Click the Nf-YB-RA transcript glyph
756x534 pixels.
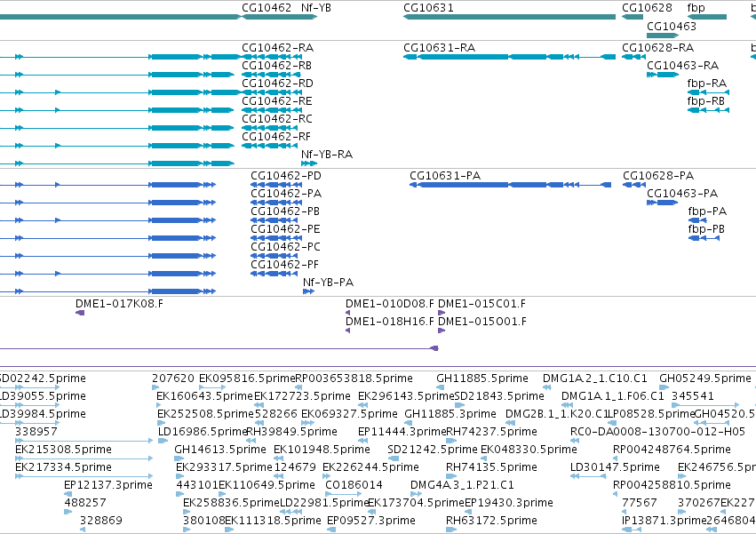click(309, 163)
